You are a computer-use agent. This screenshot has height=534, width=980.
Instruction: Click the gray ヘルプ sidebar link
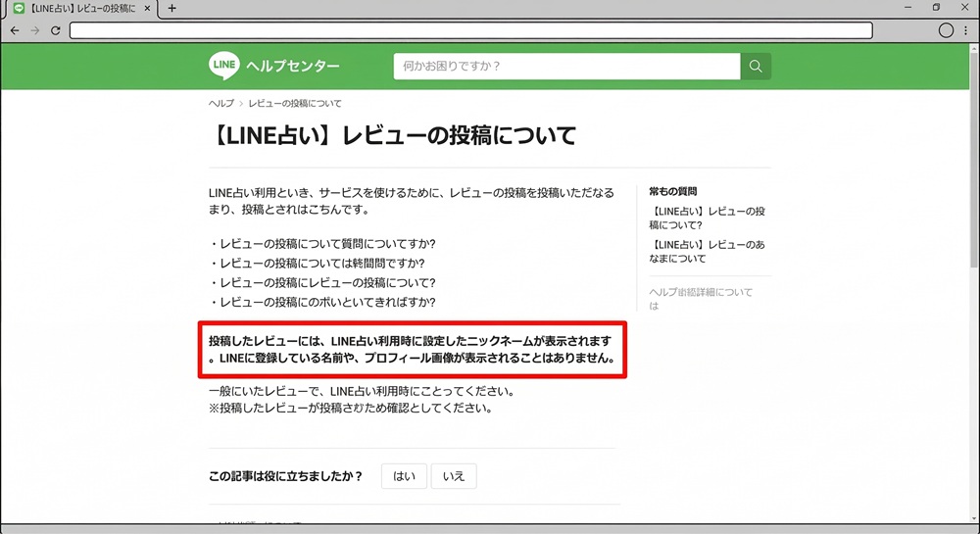701,299
